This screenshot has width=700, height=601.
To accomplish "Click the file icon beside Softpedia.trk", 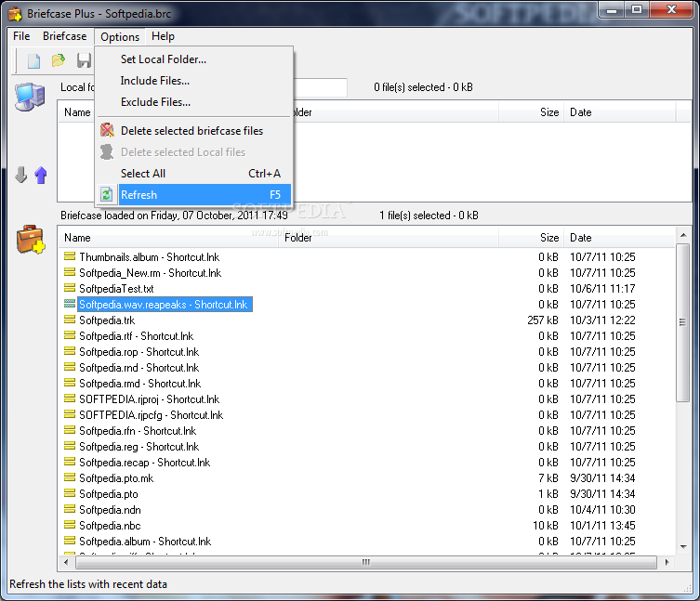I will (x=69, y=320).
